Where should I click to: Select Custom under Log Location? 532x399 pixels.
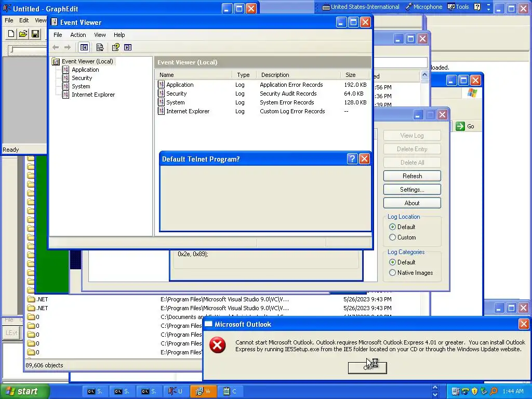(x=403, y=237)
